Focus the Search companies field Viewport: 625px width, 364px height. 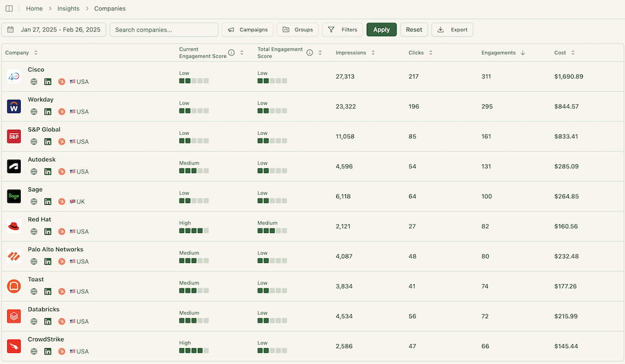(x=164, y=29)
